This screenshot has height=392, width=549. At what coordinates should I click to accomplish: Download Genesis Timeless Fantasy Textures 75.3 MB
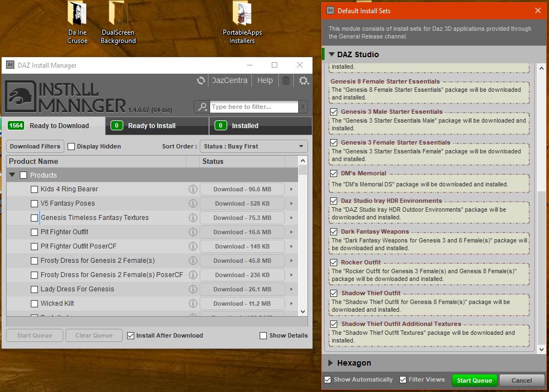click(x=242, y=218)
